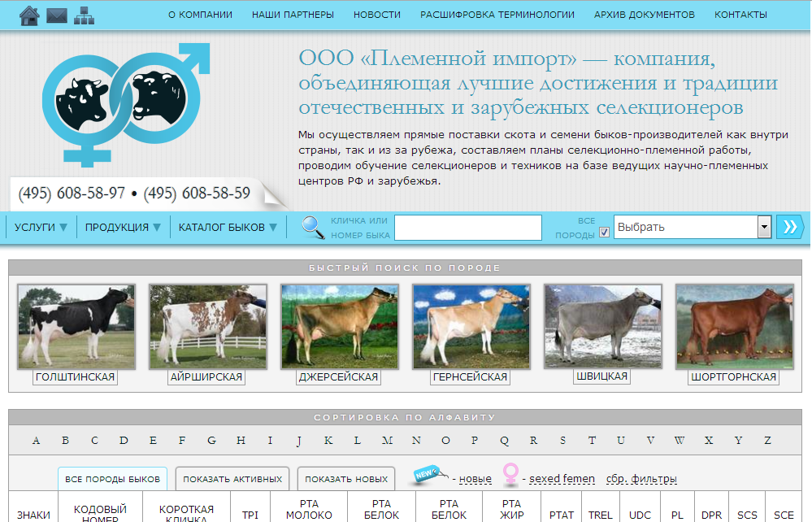Filter bulls by letter B
The width and height of the screenshot is (812, 522).
pos(65,440)
